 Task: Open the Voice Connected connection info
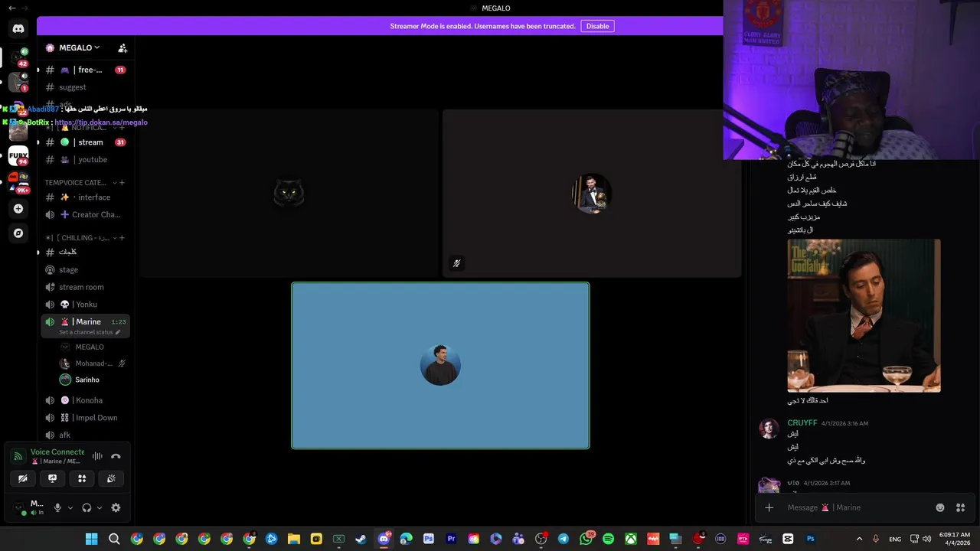pos(57,452)
